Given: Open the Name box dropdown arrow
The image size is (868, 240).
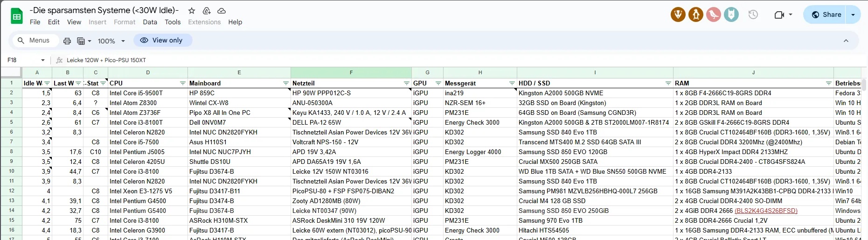Looking at the screenshot, I should (x=43, y=60).
